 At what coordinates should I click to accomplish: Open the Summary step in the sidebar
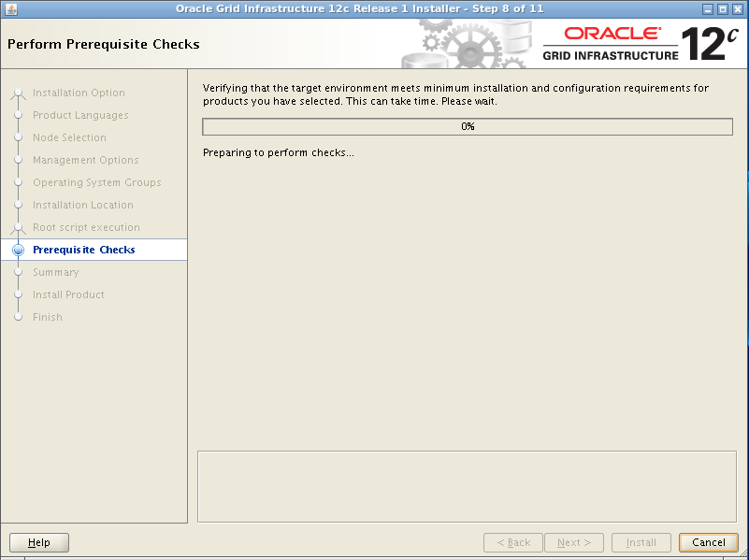click(x=55, y=273)
